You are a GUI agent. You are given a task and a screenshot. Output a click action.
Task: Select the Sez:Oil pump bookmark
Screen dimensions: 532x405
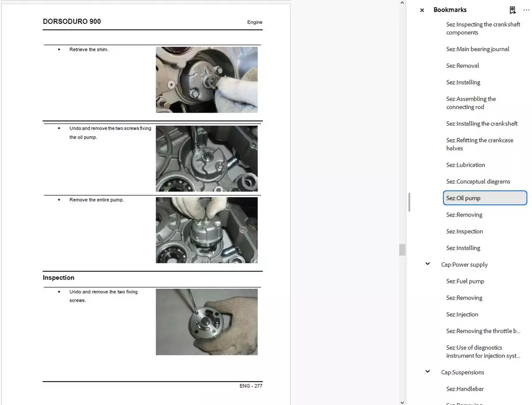coord(463,198)
